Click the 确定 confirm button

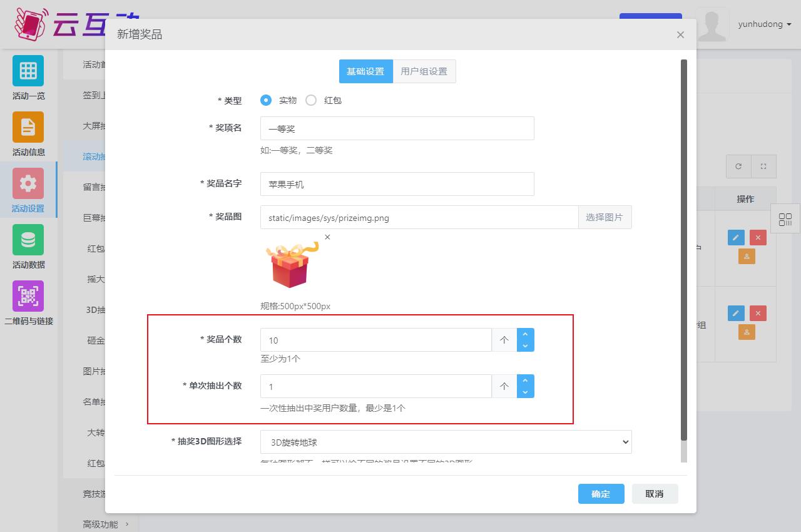601,494
